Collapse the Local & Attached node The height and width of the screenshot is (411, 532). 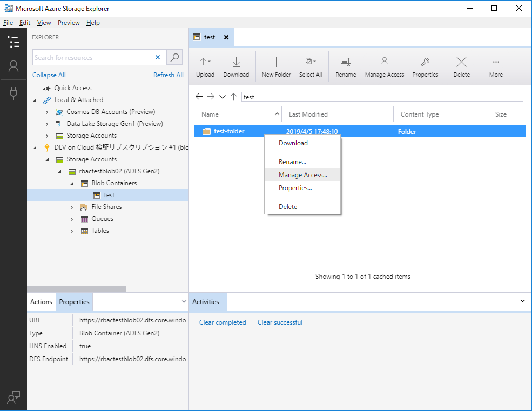point(35,100)
